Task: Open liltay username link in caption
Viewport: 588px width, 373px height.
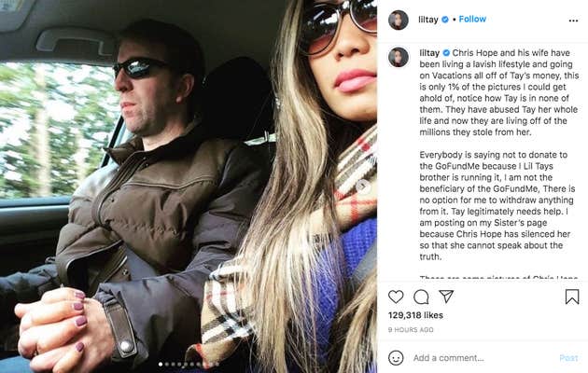Action: coord(429,53)
